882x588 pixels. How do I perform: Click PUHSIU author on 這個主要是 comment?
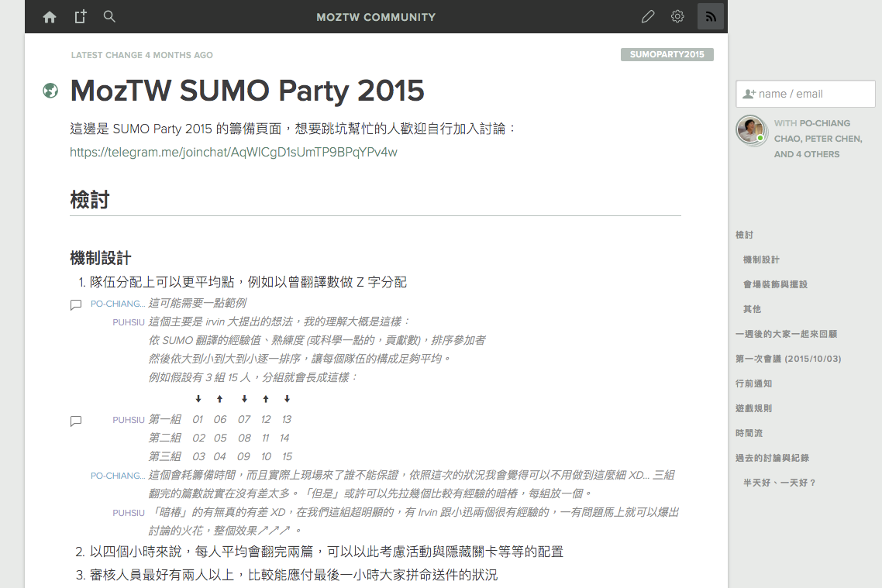pyautogui.click(x=129, y=322)
